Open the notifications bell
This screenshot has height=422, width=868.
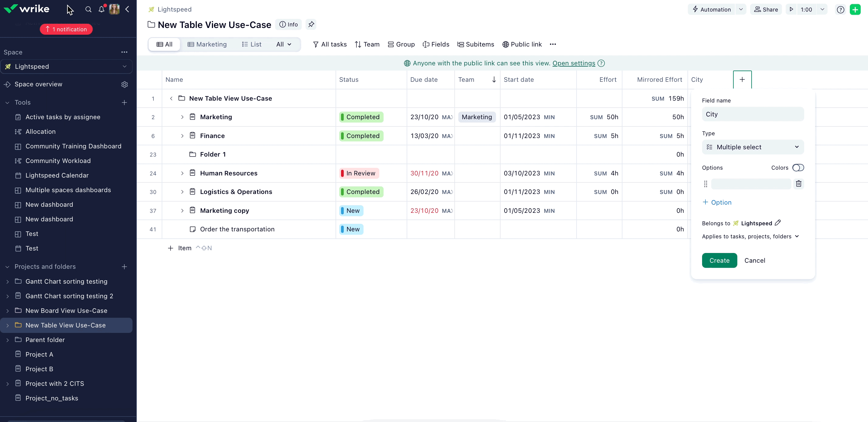pyautogui.click(x=102, y=9)
